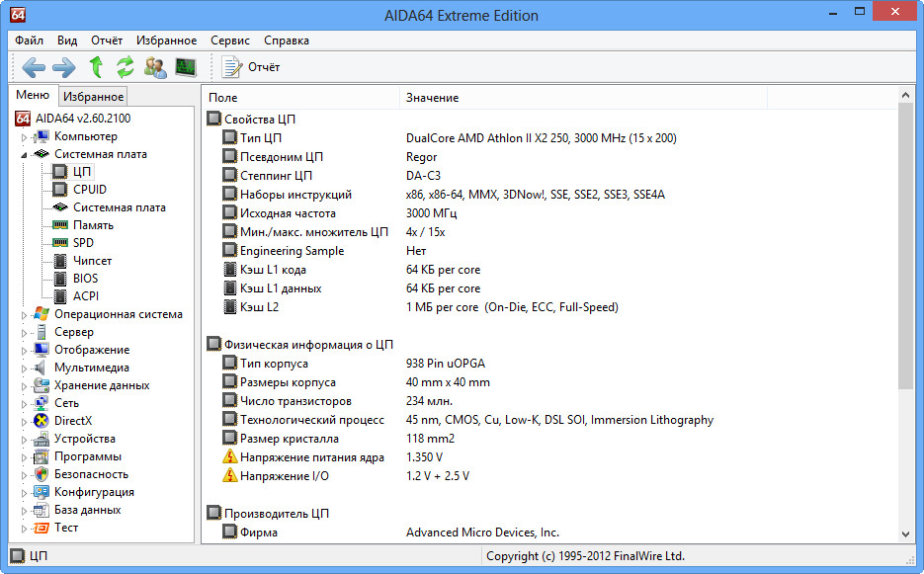
Task: Click warning icon beside Напряжение питания ядра
Action: point(229,456)
